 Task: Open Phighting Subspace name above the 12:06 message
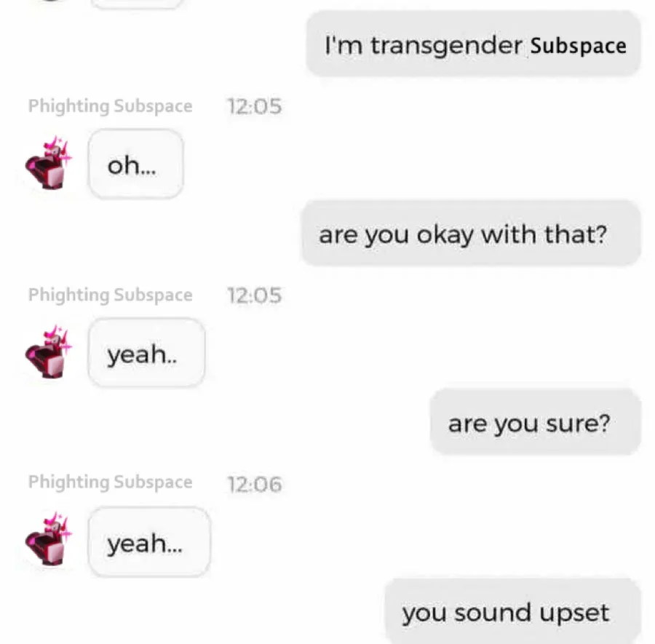111,482
